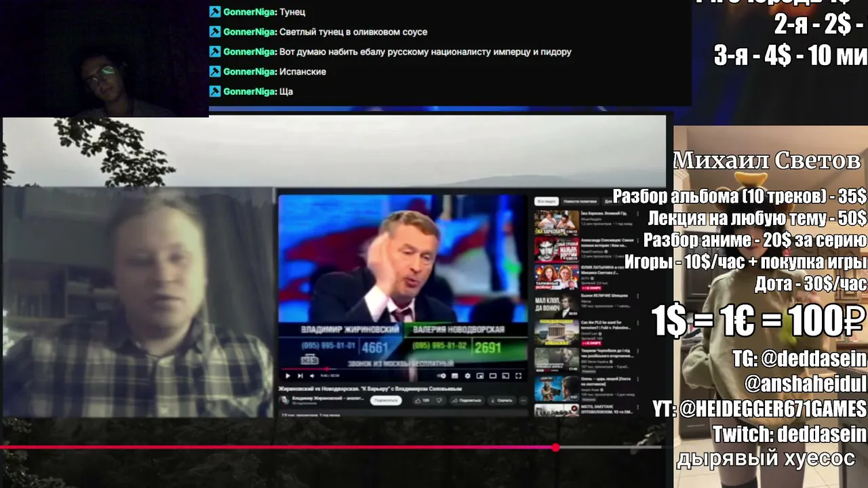Open the channel avatar under the video title

click(x=285, y=400)
